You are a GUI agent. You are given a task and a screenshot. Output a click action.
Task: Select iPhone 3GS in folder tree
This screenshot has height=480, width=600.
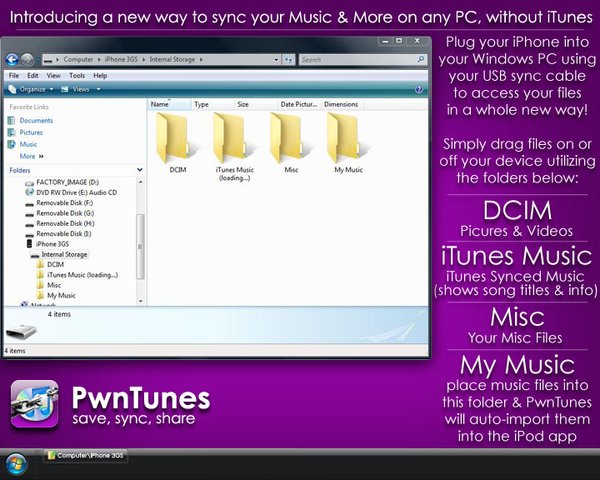54,243
